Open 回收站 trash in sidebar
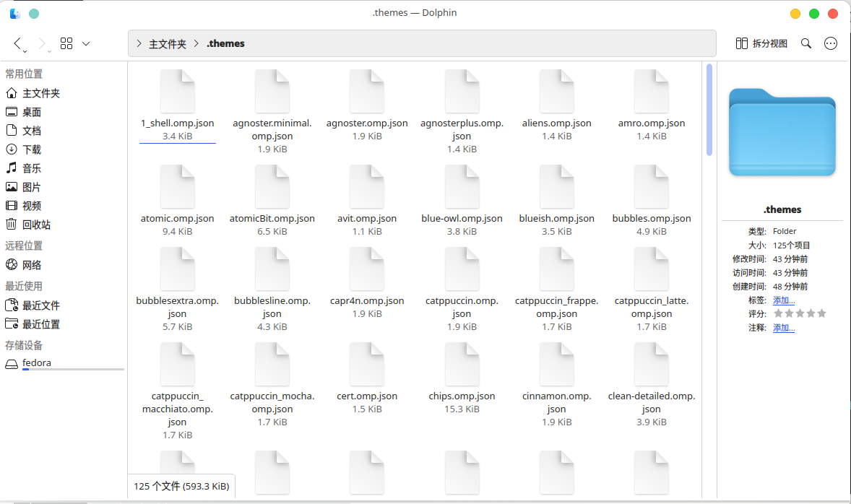This screenshot has width=851, height=504. 36,225
